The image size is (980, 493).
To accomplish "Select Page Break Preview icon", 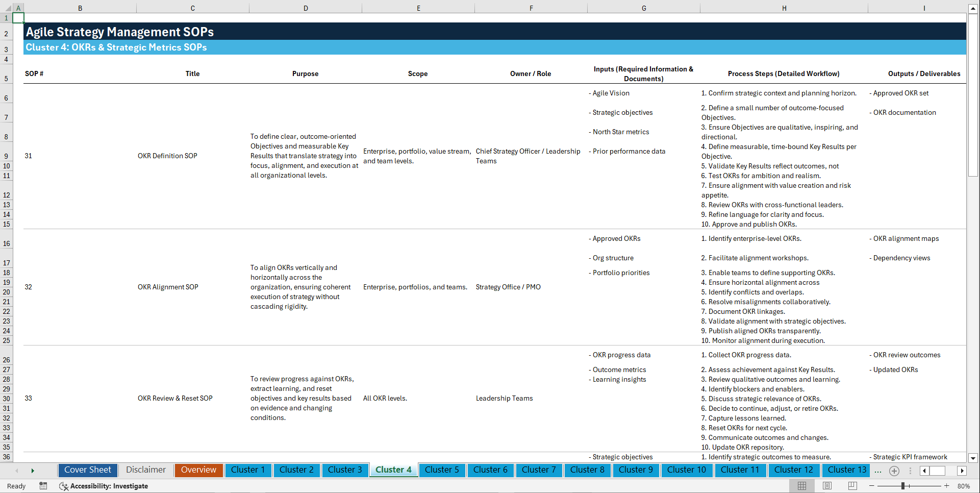I will [852, 486].
